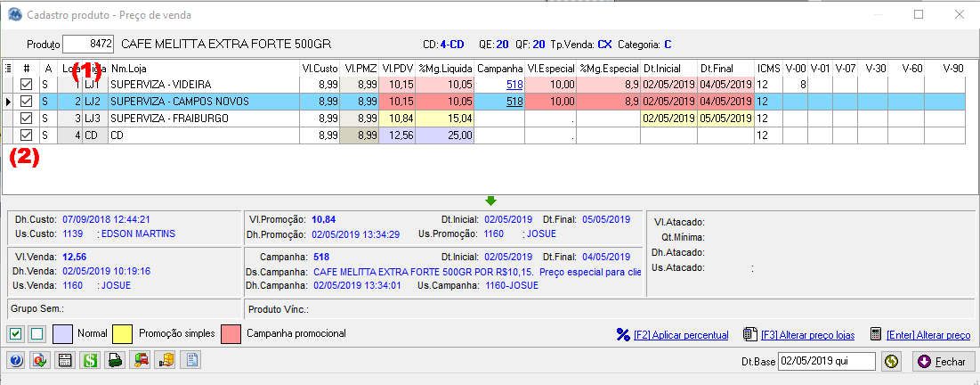
Task: Select all stores with the checked-box button
Action: click(16, 333)
